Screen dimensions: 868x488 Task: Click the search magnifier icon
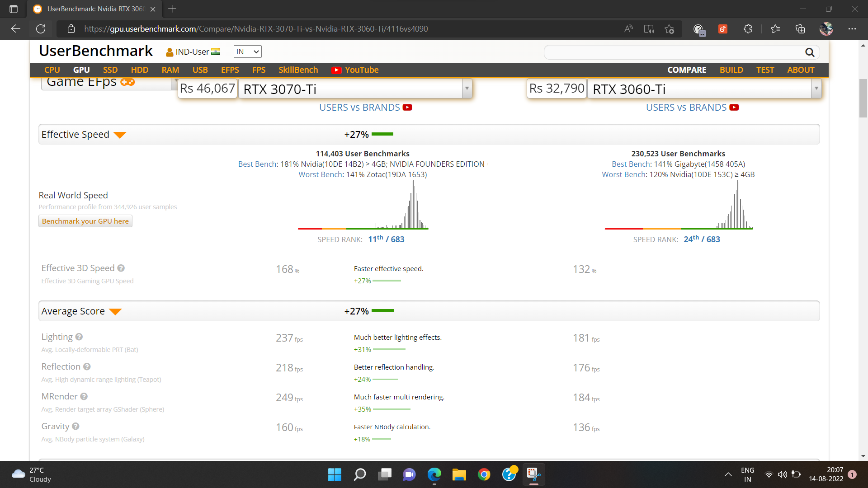coord(810,52)
